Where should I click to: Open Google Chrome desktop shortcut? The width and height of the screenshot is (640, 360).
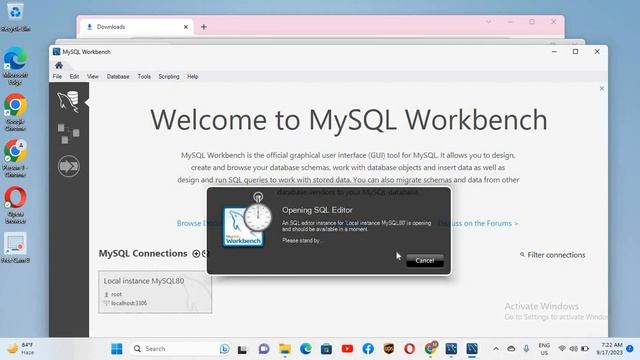tap(15, 112)
